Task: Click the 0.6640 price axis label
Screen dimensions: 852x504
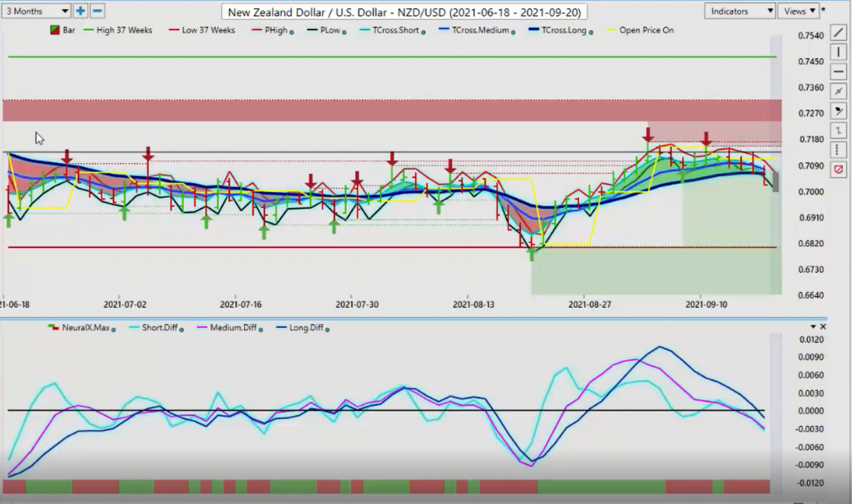Action: pyautogui.click(x=810, y=295)
